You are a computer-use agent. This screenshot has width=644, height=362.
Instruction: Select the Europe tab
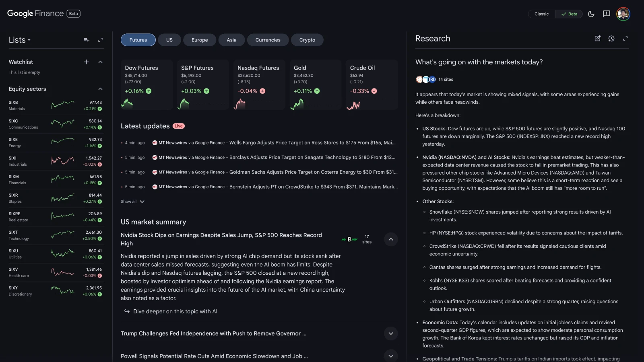200,40
